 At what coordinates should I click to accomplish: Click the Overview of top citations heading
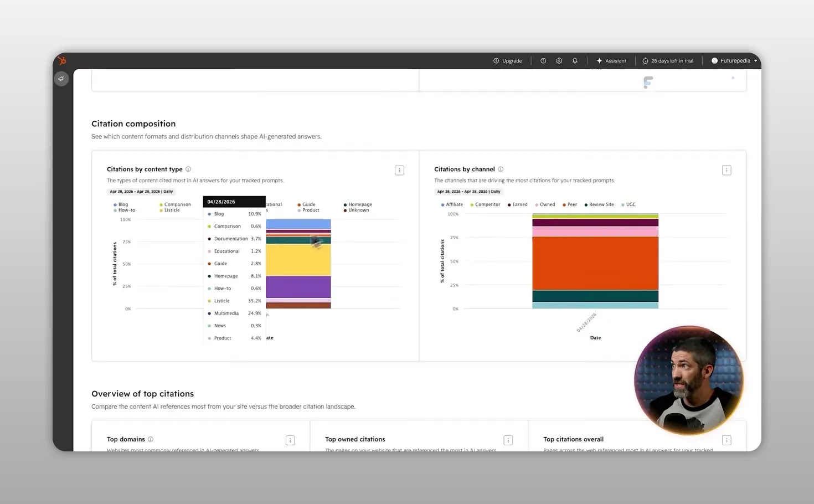point(142,394)
